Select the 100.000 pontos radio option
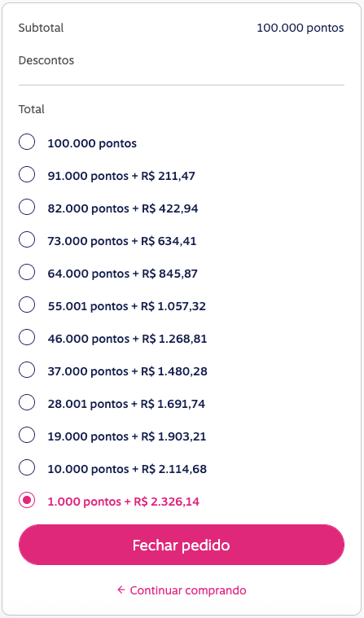The image size is (364, 618). click(x=27, y=142)
